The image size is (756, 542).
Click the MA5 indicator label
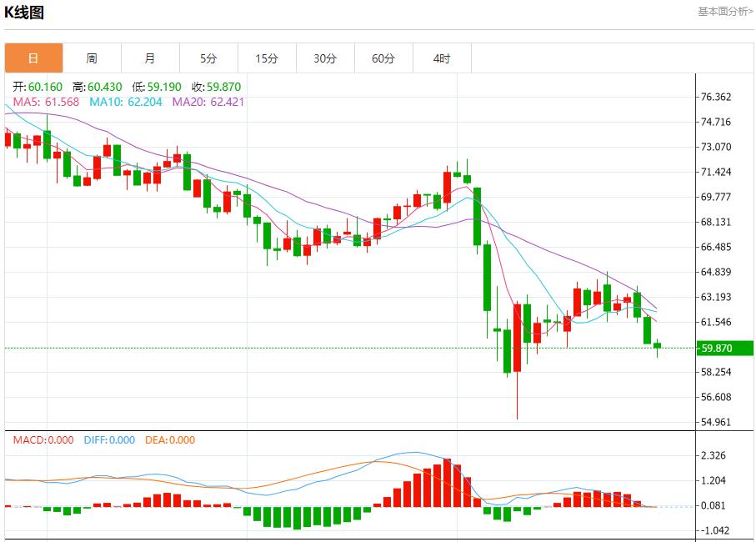tap(46, 102)
